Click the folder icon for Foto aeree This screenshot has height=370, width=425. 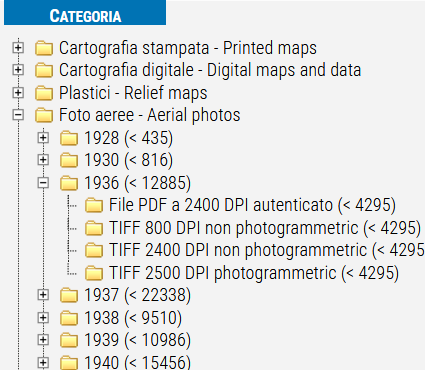coord(44,115)
